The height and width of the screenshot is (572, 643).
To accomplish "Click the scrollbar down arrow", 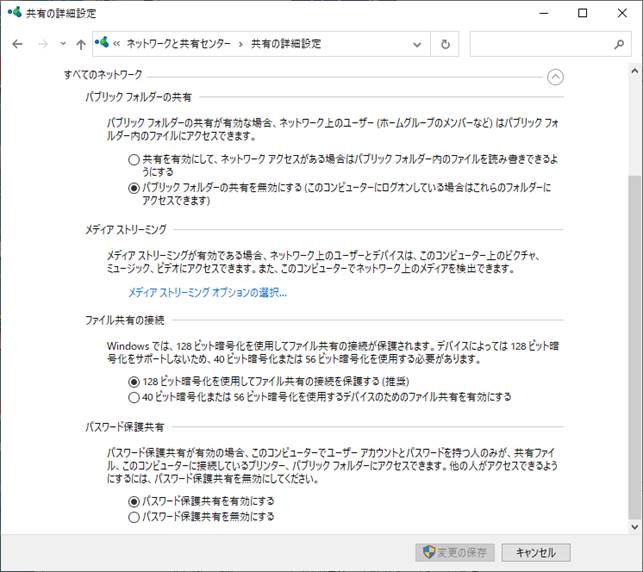I will pos(635,527).
